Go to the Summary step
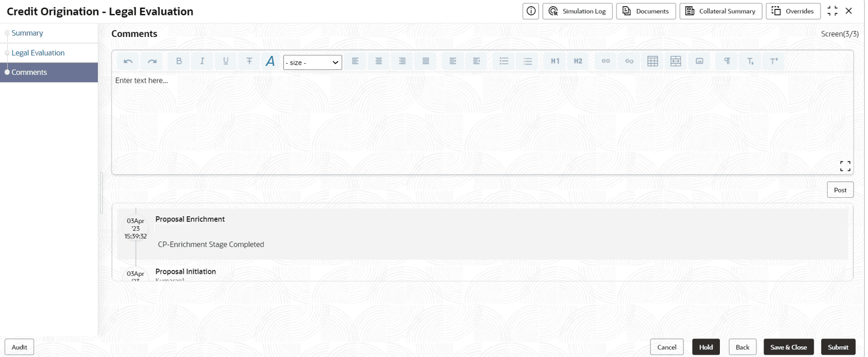The width and height of the screenshot is (868, 357). [x=27, y=34]
